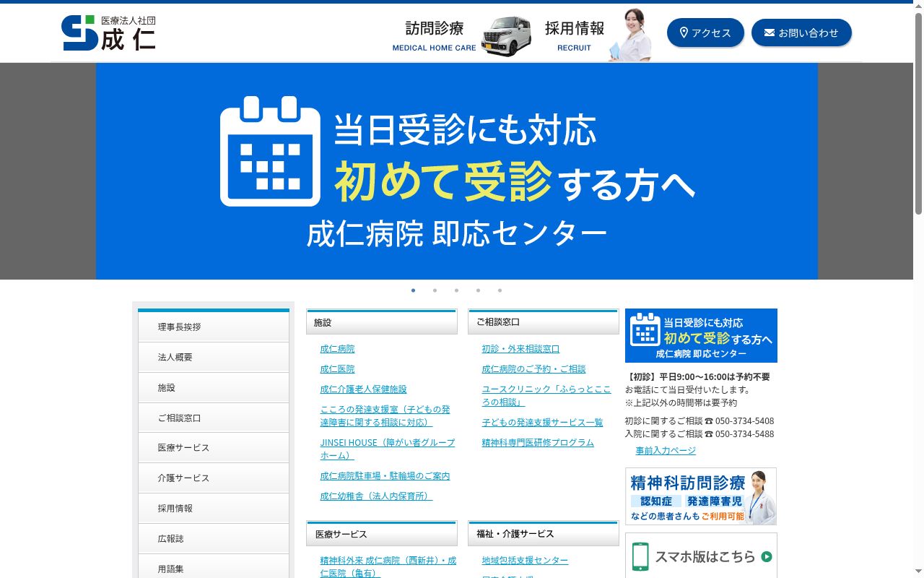Follow 成仁病院のご予約・ご相談 link
Image resolution: width=924 pixels, height=578 pixels.
(533, 368)
